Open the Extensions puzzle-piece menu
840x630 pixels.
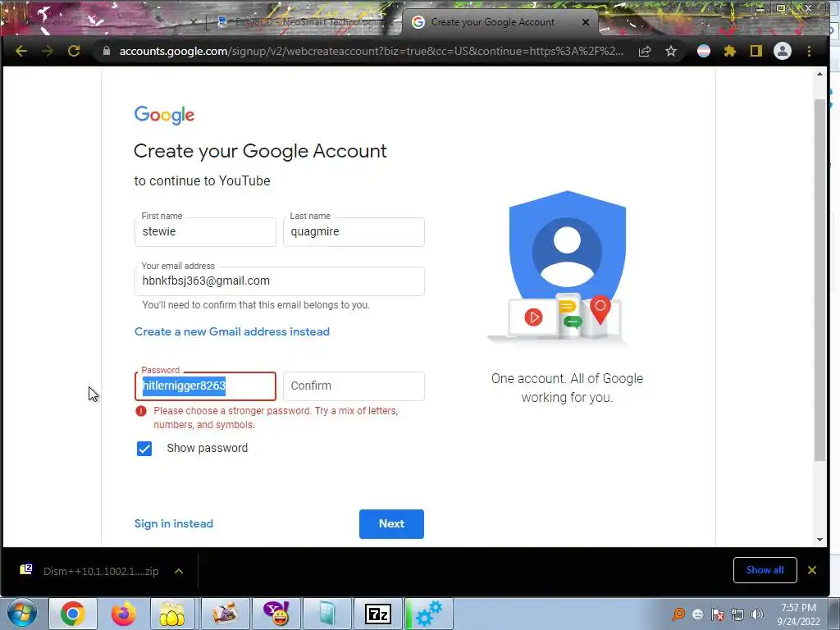[x=729, y=52]
